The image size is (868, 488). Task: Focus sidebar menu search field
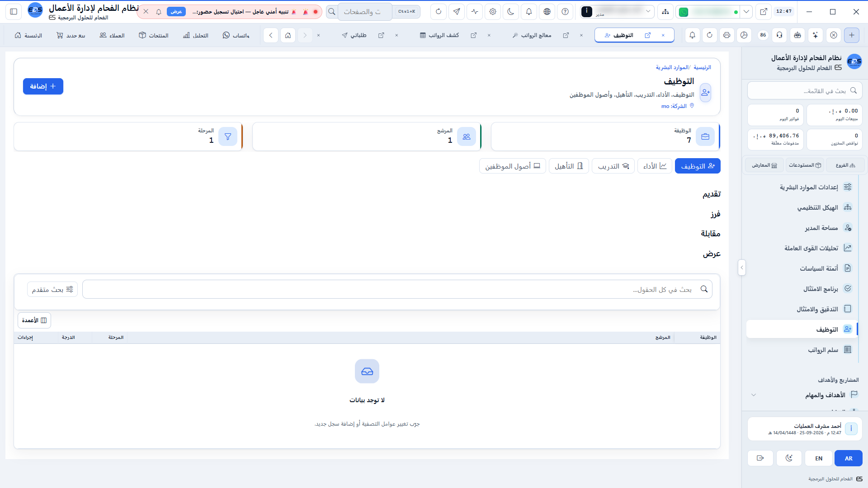point(805,91)
